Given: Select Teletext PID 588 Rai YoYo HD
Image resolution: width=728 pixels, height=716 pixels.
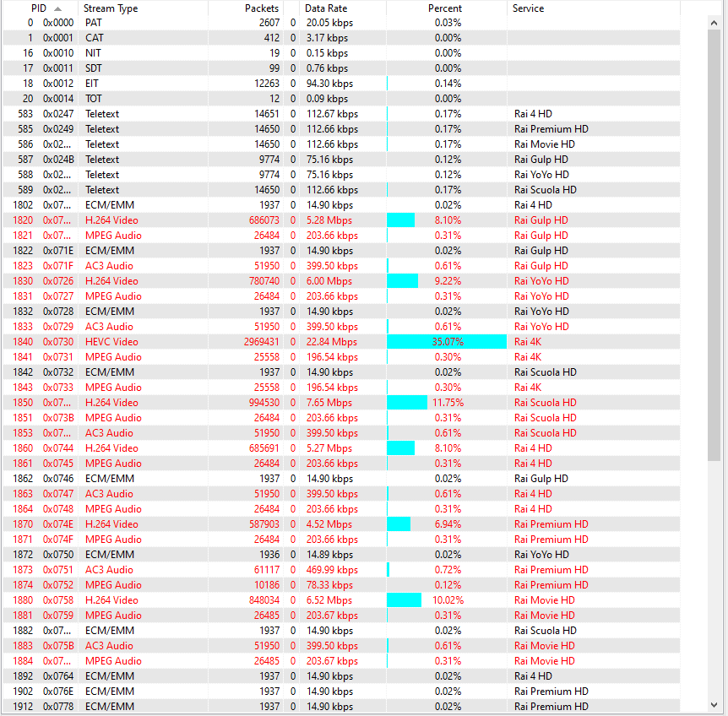Looking at the screenshot, I should pos(341,175).
